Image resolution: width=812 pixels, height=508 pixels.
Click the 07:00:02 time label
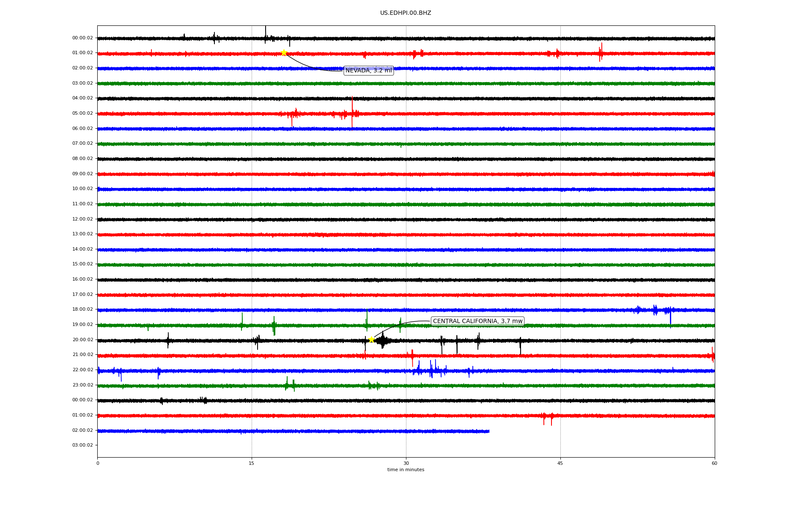(82, 144)
